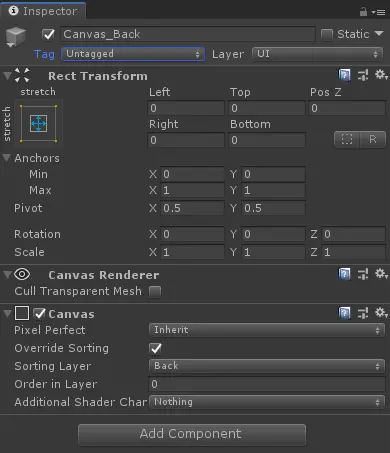Select the Inspector tab
This screenshot has height=453, width=390.
(43, 11)
